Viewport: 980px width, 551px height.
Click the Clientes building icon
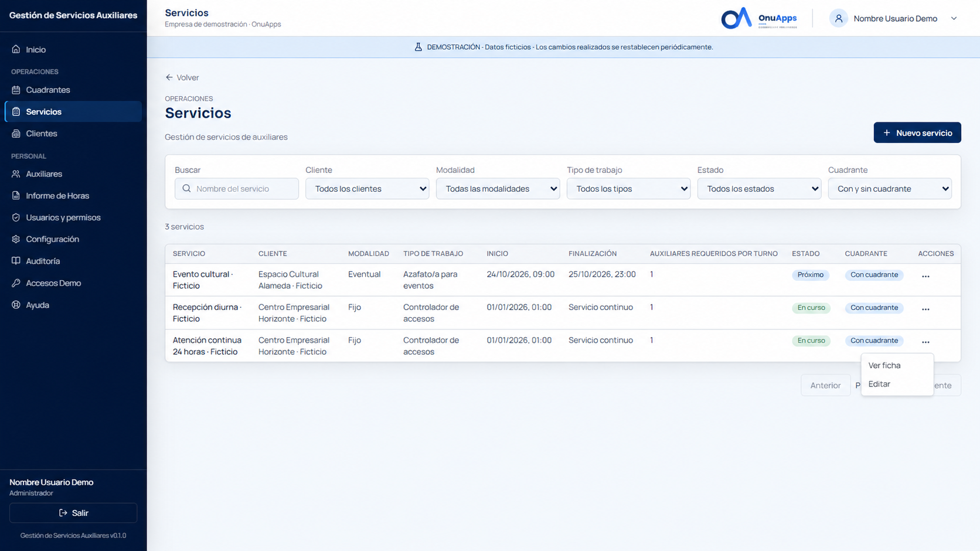[16, 133]
